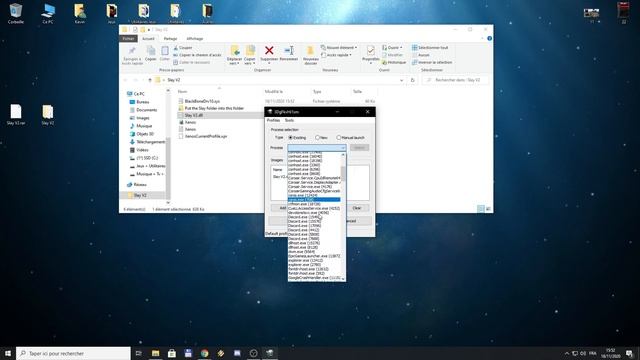Choose GoogleCrashHandler.exe in the process list

tap(314, 278)
